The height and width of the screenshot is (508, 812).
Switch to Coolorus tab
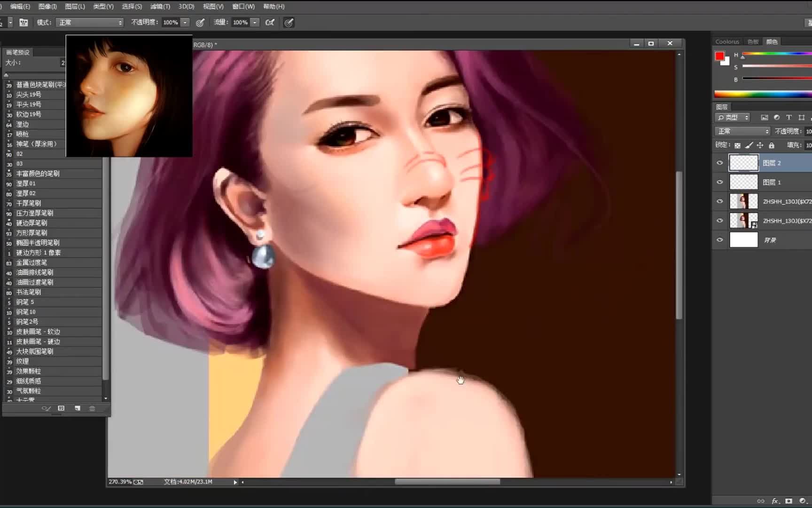tap(727, 42)
